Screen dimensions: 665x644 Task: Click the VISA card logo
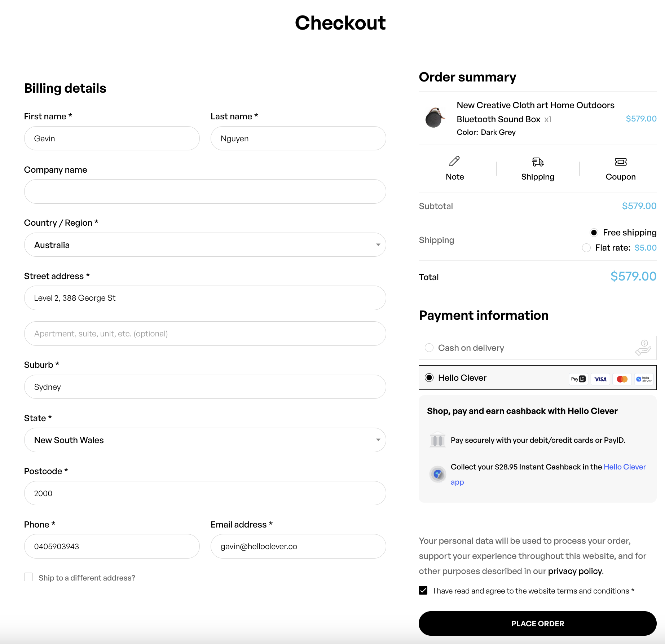(x=600, y=379)
